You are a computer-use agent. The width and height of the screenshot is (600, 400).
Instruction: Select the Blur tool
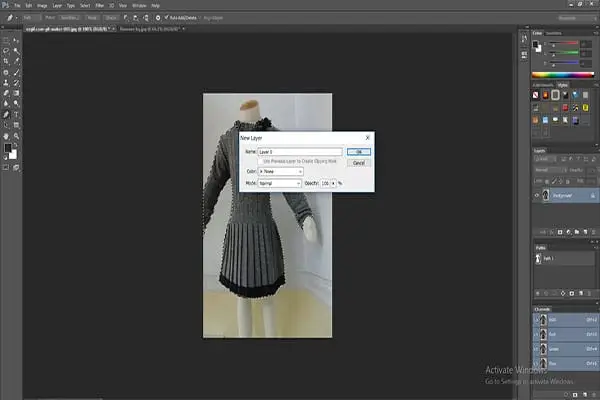[6, 103]
